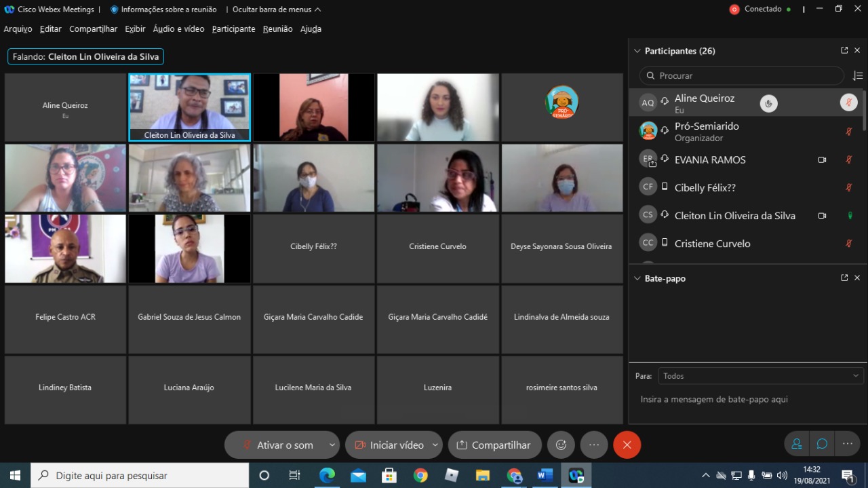This screenshot has width=868, height=488.
Task: Click the Compartilhar button
Action: click(x=494, y=445)
